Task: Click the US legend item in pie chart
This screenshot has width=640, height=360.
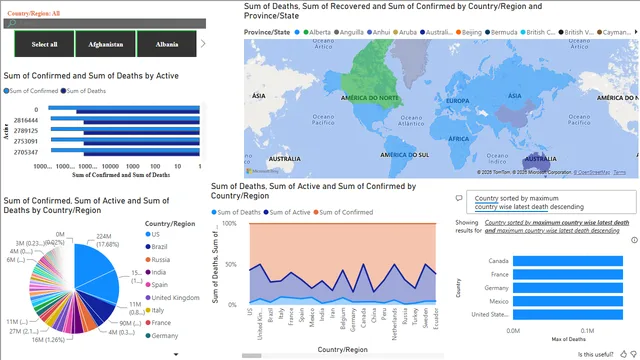Action: [x=153, y=234]
